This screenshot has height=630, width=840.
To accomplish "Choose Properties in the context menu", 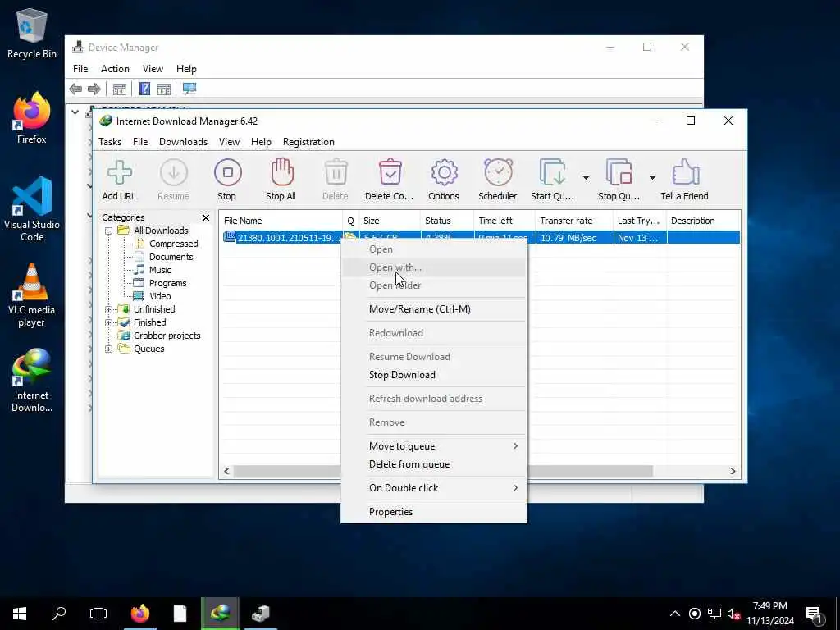I will [x=434, y=512].
